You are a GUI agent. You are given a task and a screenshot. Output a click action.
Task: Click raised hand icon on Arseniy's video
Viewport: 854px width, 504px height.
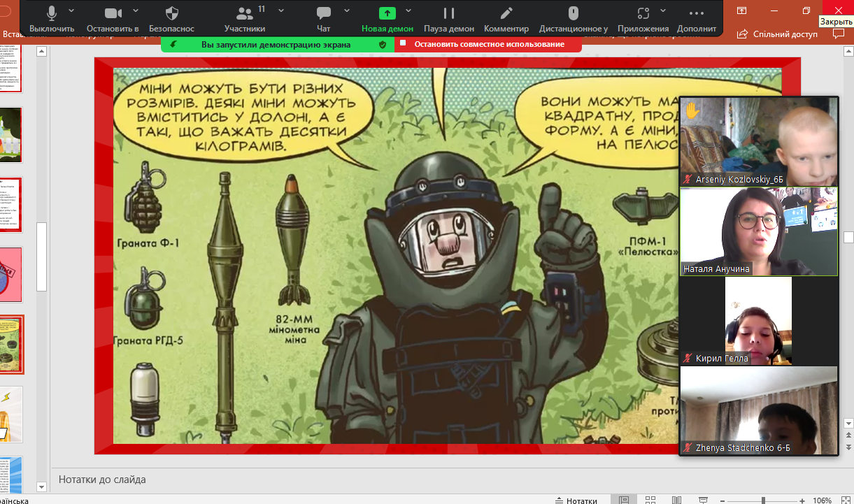pyautogui.click(x=692, y=110)
